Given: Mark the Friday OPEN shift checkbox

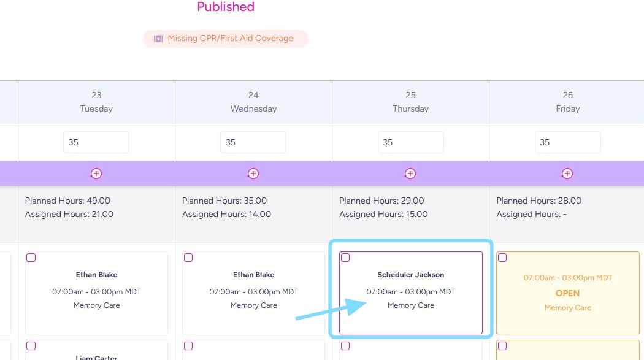Looking at the screenshot, I should [x=502, y=258].
